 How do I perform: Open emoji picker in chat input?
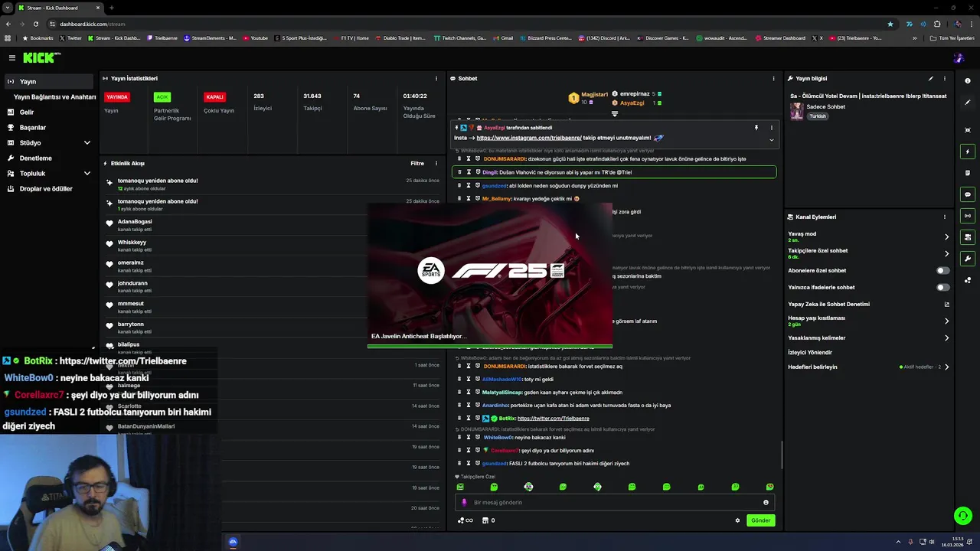click(766, 503)
